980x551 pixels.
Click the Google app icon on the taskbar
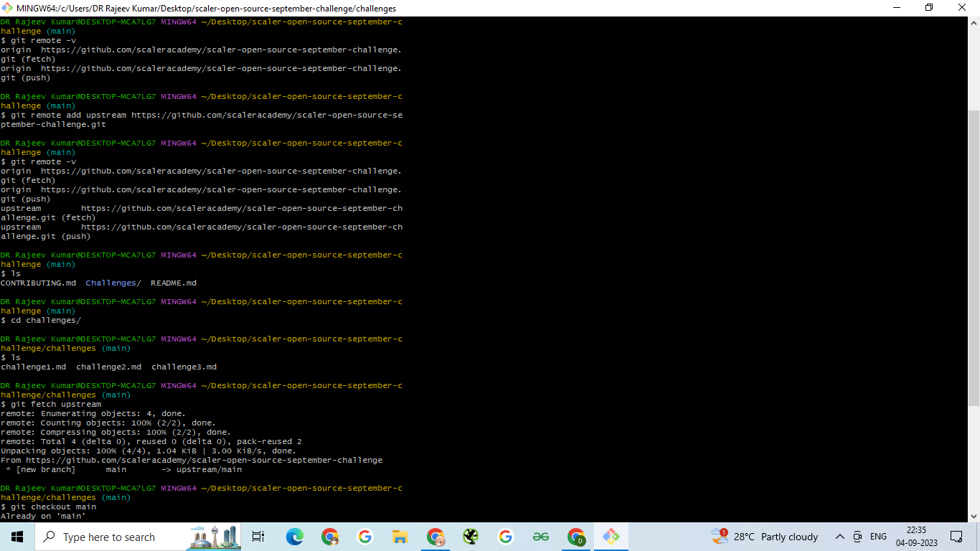click(365, 536)
